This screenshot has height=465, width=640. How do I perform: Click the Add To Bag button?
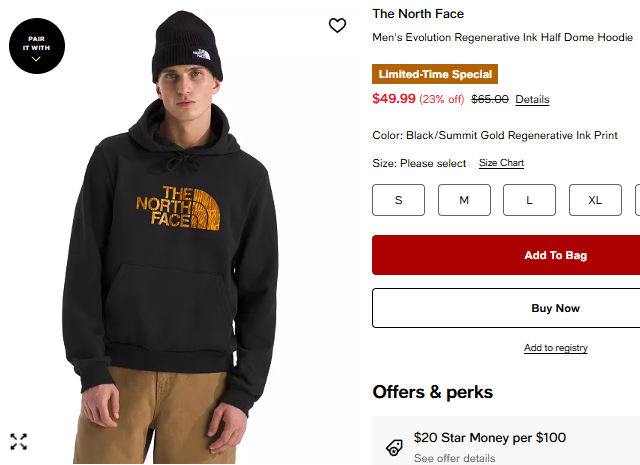point(505,255)
